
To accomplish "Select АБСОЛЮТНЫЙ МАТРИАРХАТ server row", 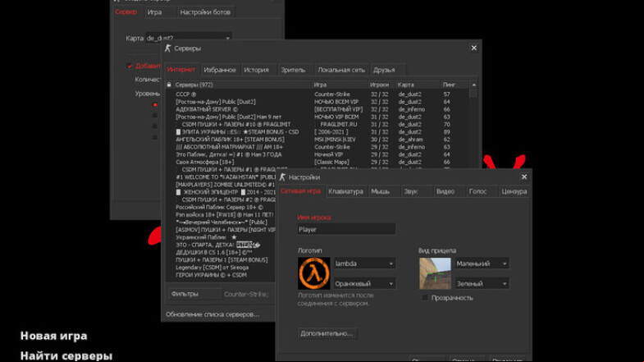I will point(317,147).
